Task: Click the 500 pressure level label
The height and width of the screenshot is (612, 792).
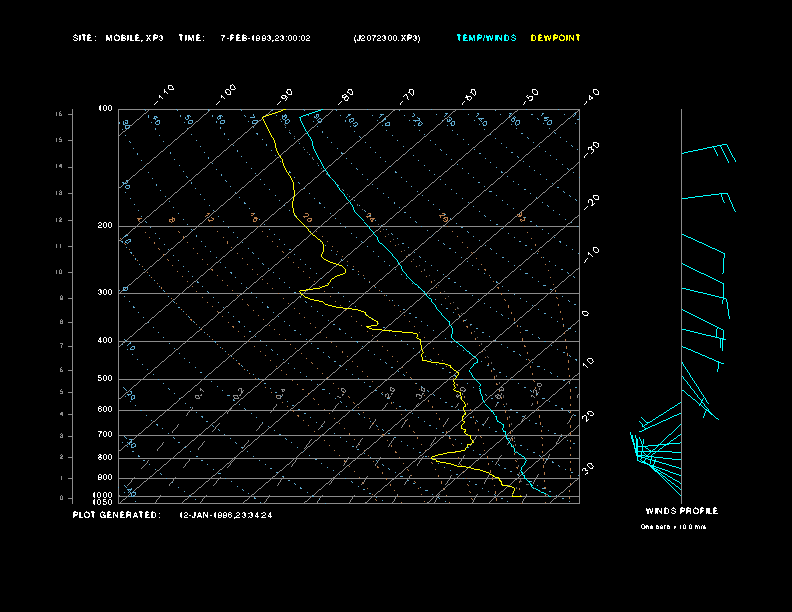Action: pos(105,378)
